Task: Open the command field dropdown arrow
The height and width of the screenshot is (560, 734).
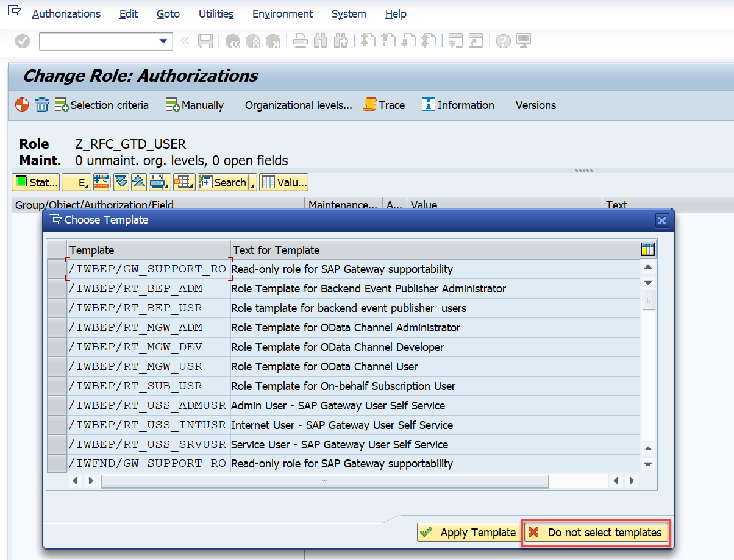Action: [x=163, y=41]
